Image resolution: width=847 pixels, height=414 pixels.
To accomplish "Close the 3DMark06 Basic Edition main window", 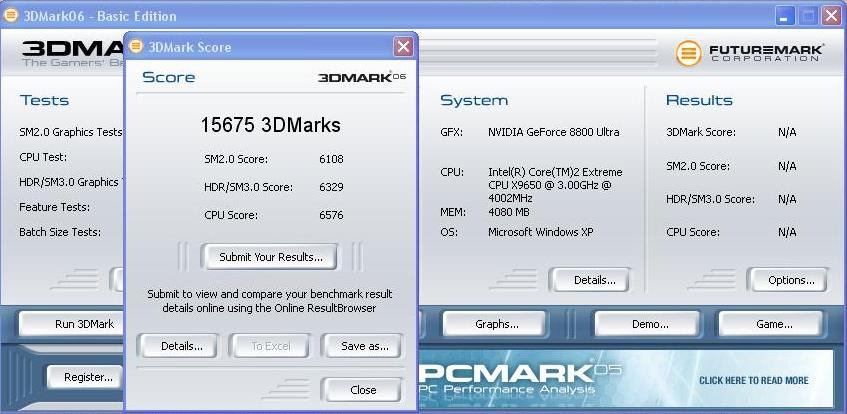I will (x=832, y=16).
